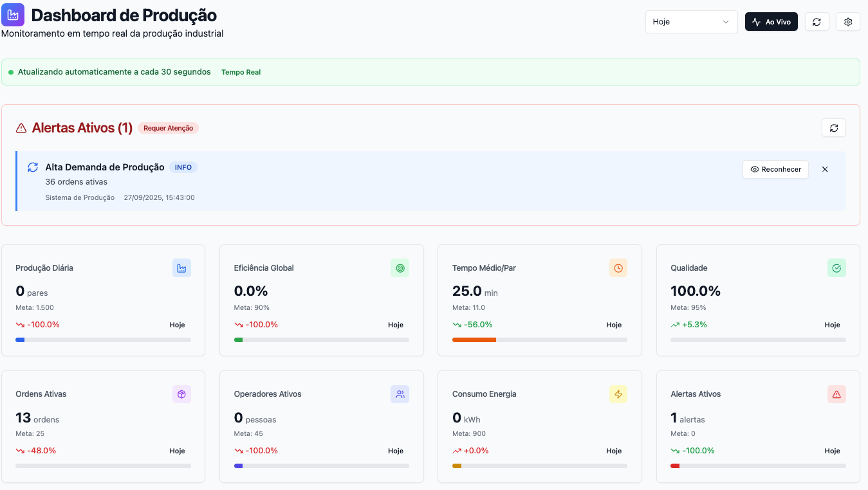Screen dimensions: 868x490
Task: Open the settings gear in the header
Action: [x=847, y=21]
